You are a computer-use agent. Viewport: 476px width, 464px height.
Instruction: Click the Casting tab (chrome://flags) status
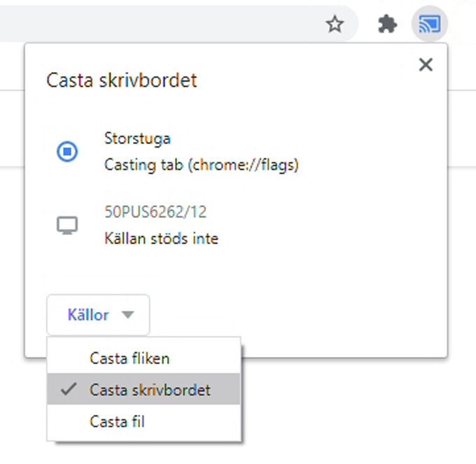point(202,165)
